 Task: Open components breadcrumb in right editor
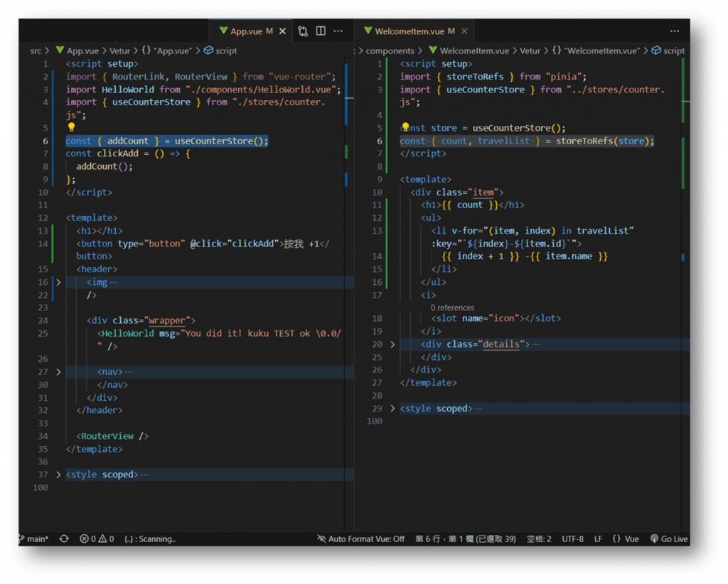tap(390, 51)
